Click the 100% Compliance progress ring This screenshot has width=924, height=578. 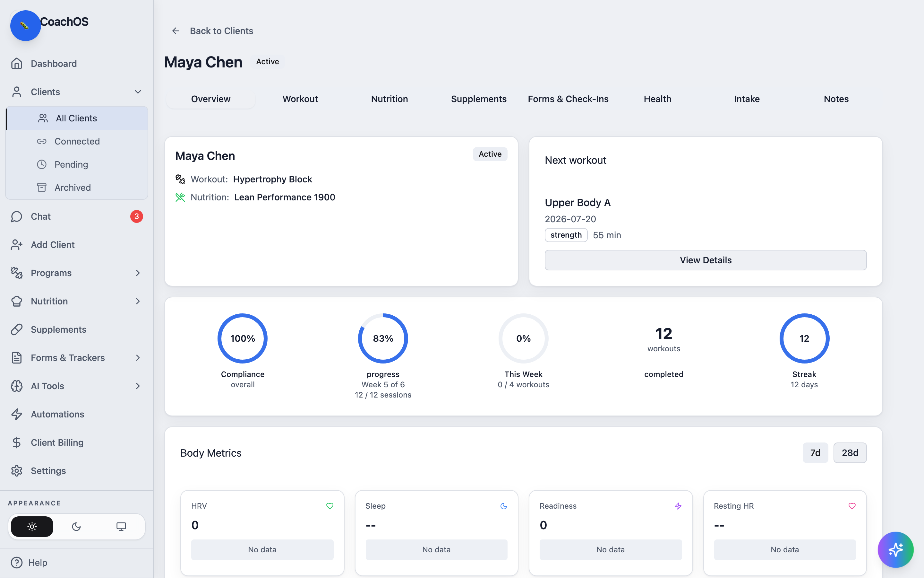tap(243, 338)
